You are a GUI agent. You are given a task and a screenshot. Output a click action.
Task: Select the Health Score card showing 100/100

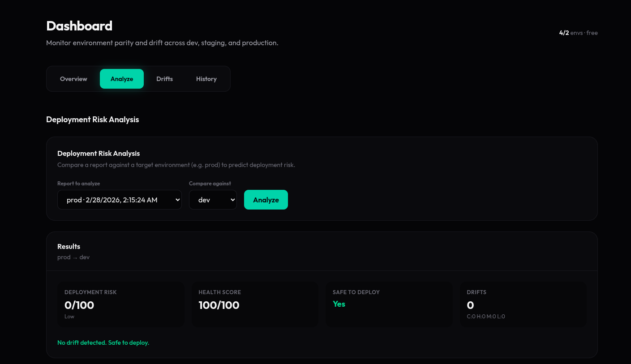tap(254, 304)
